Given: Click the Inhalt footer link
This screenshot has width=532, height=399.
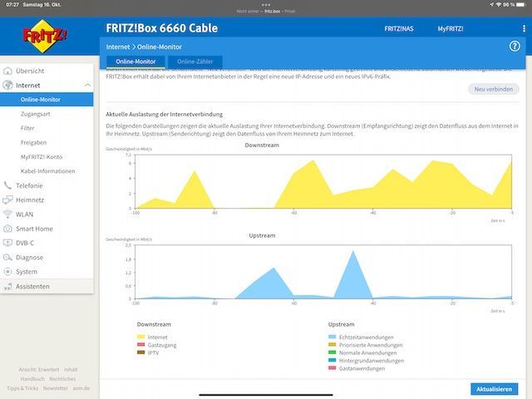Looking at the screenshot, I should [71, 369].
